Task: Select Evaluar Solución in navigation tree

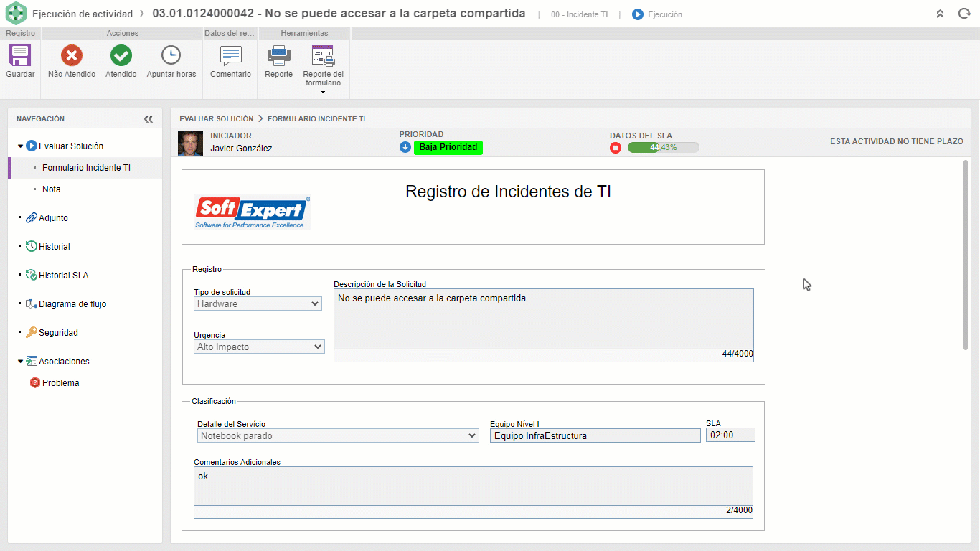Action: pos(71,146)
